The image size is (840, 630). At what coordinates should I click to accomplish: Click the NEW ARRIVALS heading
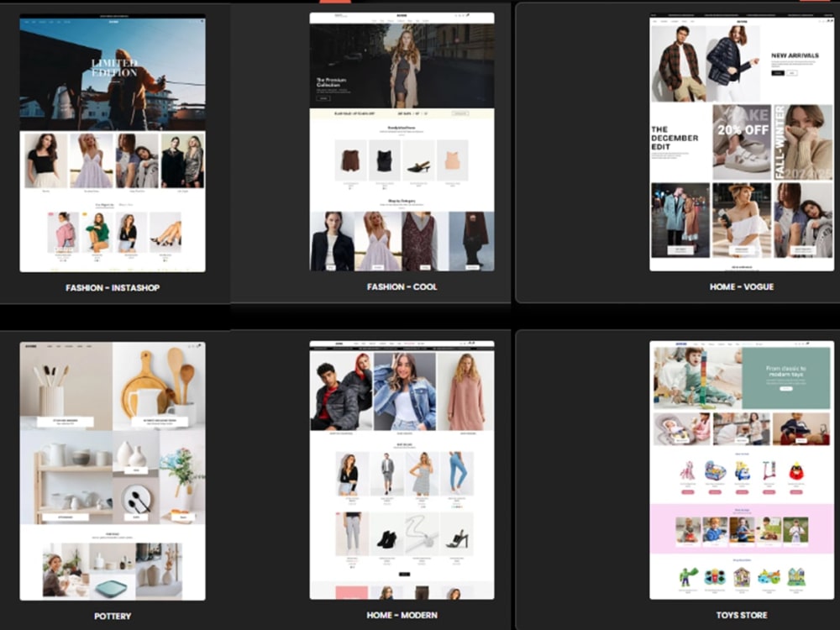795,55
